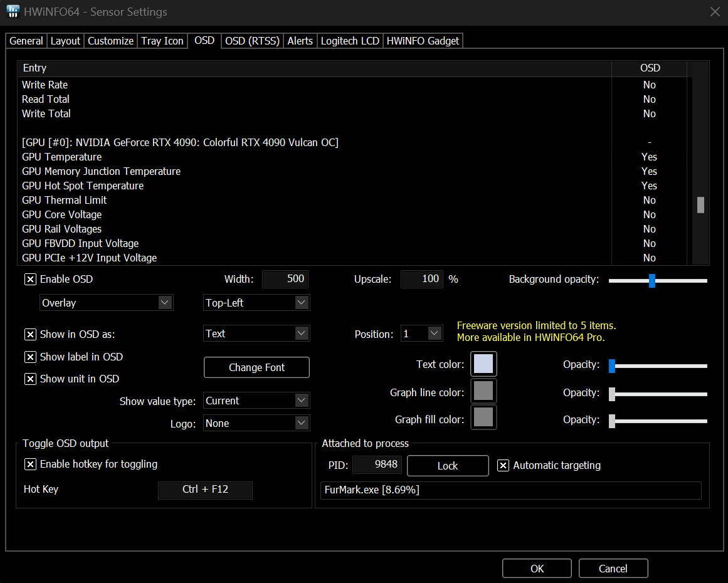This screenshot has height=583, width=728.
Task: Click the Background opacity slider handle
Action: pyautogui.click(x=652, y=281)
